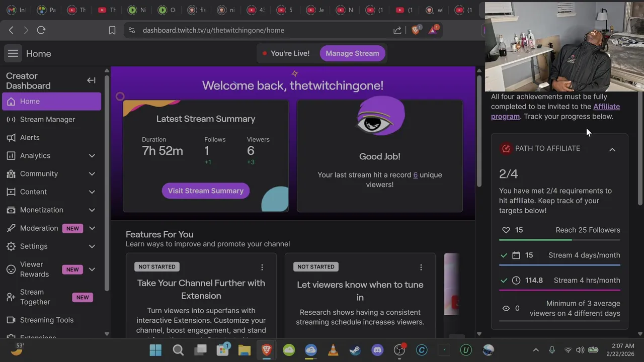
Task: Click the 6 unique viewers link
Action: click(416, 175)
